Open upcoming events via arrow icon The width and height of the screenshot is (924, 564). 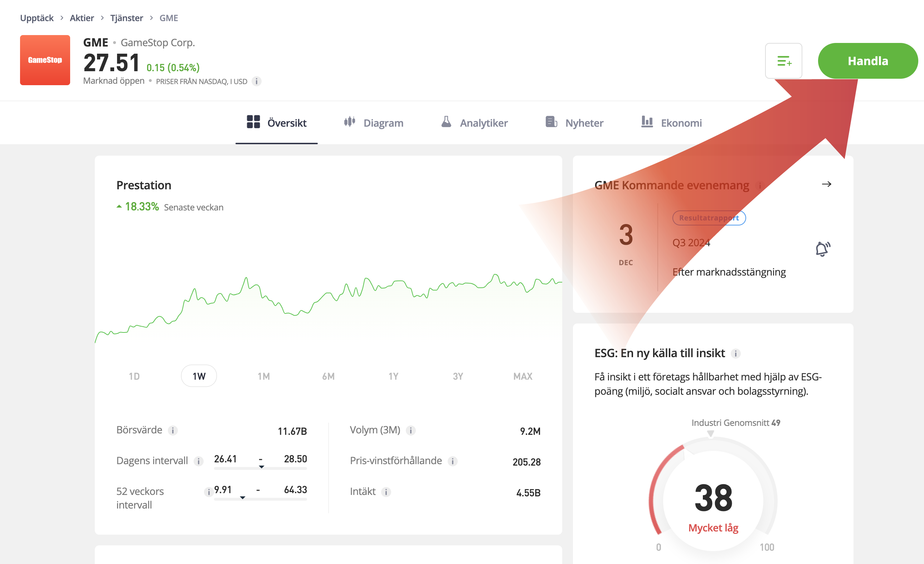827,184
